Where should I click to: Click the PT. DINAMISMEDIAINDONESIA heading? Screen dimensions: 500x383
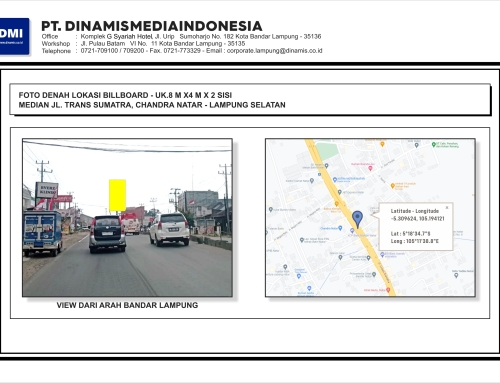click(152, 26)
